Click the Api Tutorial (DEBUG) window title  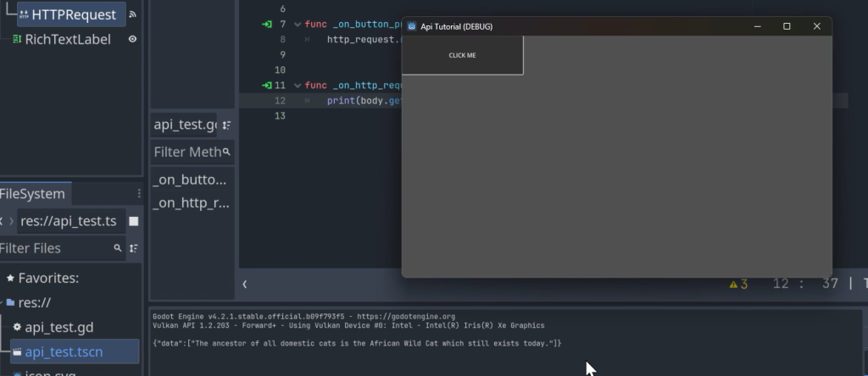tap(456, 26)
